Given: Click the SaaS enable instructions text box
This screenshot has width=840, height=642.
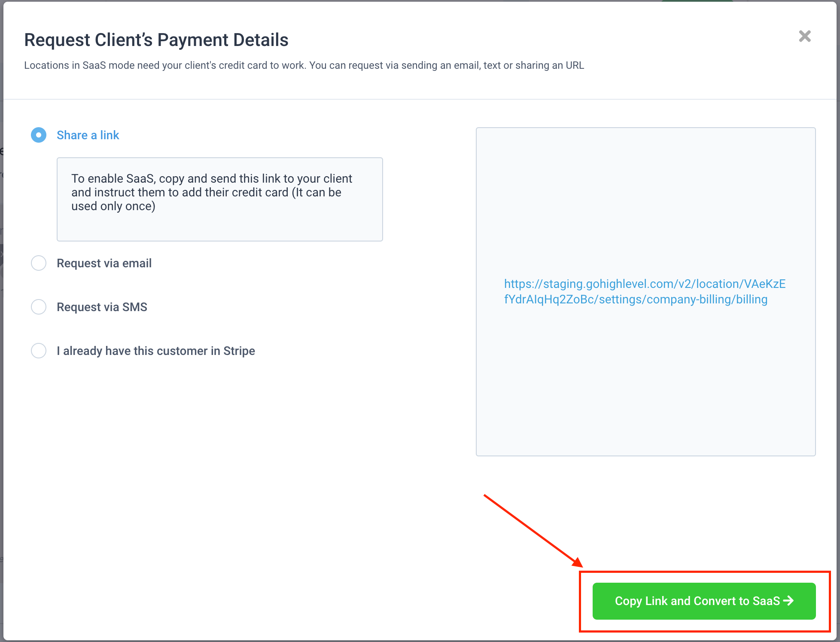Looking at the screenshot, I should tap(219, 199).
